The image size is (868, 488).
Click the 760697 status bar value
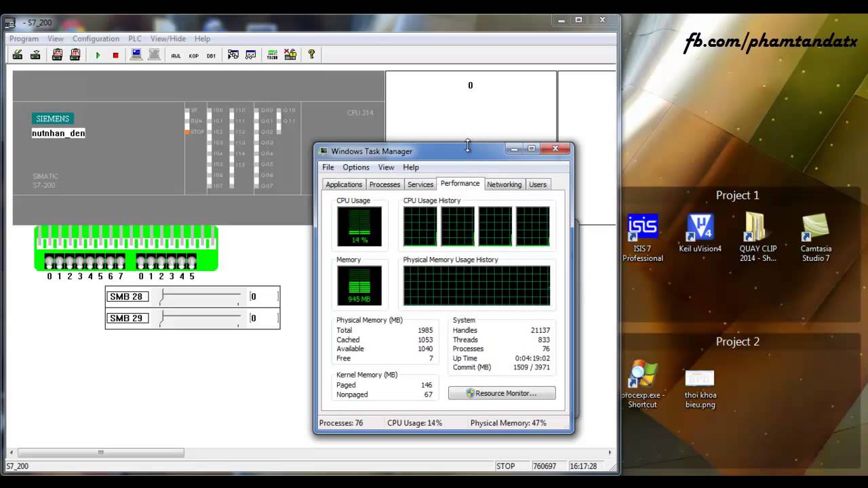[544, 466]
